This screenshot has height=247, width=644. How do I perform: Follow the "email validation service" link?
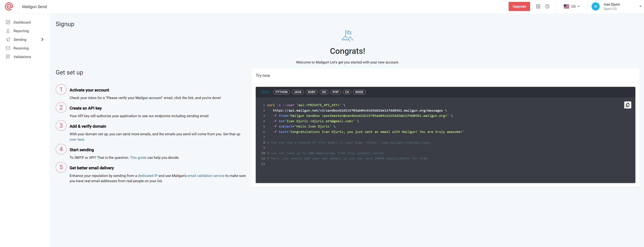tap(206, 176)
